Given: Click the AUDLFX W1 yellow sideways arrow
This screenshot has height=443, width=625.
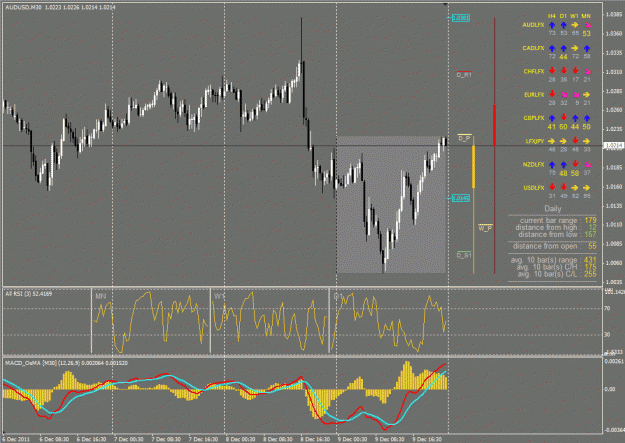Looking at the screenshot, I should point(575,25).
